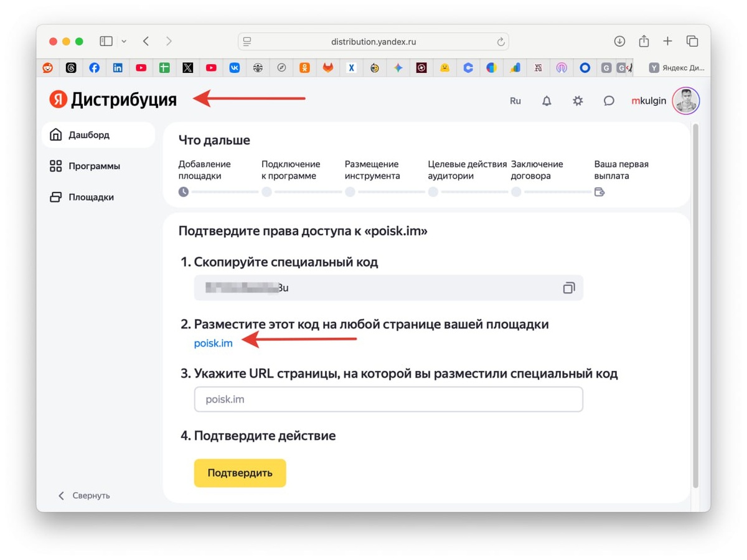
Task: Open the compass icon pinned tab
Action: (x=281, y=68)
